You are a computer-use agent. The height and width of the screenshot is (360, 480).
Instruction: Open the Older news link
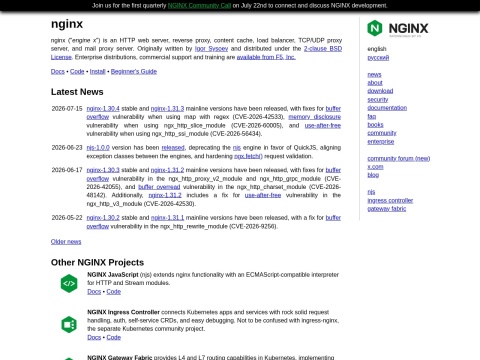(66, 242)
